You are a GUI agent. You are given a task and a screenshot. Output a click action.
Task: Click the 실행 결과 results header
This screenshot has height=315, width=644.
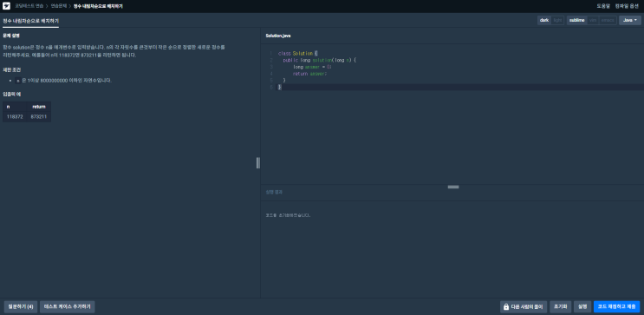274,192
